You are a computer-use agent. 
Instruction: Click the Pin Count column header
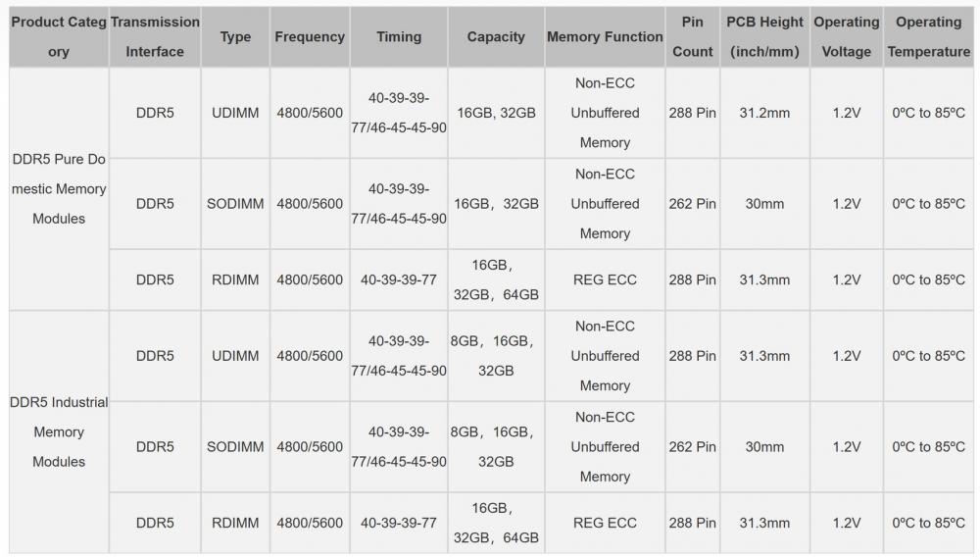point(693,37)
